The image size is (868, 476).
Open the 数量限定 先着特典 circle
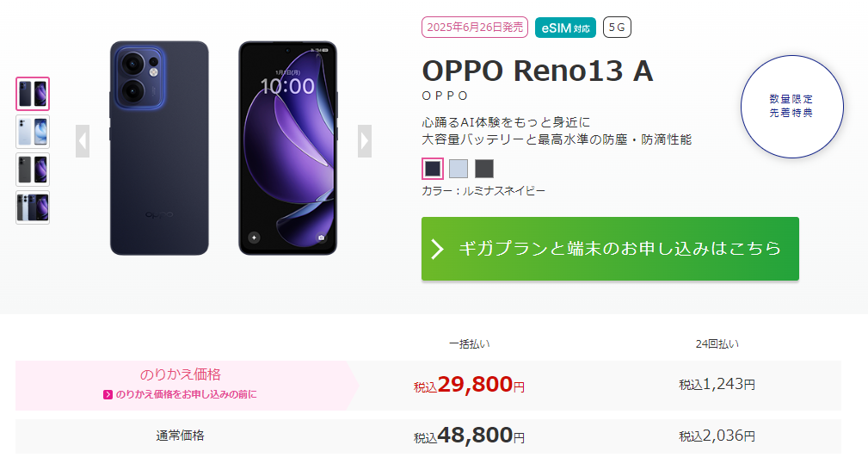pyautogui.click(x=791, y=107)
